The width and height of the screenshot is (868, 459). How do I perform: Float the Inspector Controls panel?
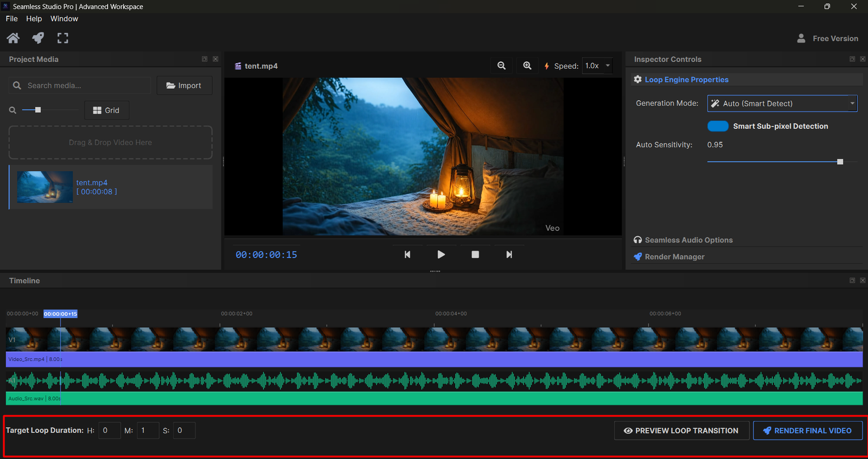(x=852, y=59)
